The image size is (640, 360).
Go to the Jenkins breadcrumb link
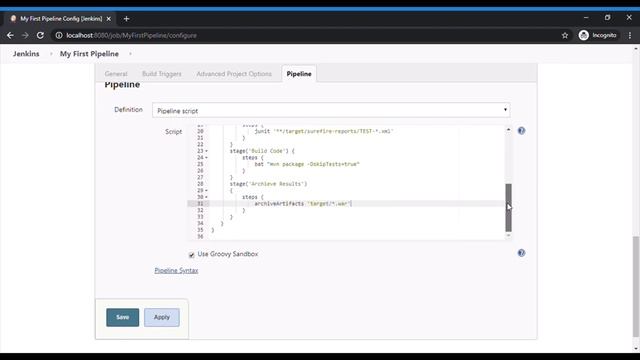tap(26, 54)
